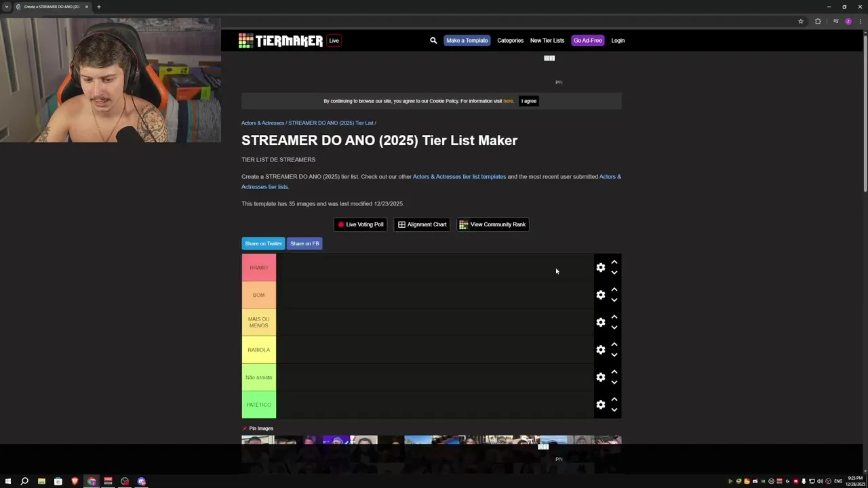Move PATÉTICO tier up with arrow
This screenshot has height=488, width=868.
coord(614,400)
